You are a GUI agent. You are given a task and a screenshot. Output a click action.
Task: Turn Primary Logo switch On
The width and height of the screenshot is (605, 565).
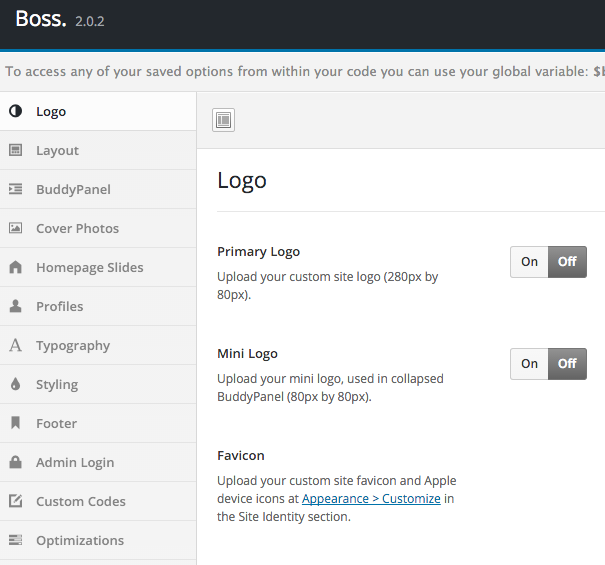tap(529, 262)
